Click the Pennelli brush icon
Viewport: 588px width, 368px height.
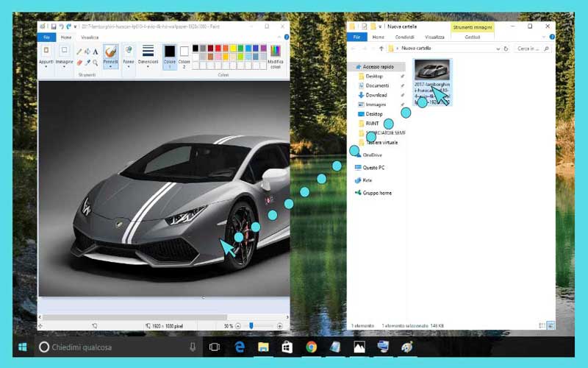(x=111, y=52)
